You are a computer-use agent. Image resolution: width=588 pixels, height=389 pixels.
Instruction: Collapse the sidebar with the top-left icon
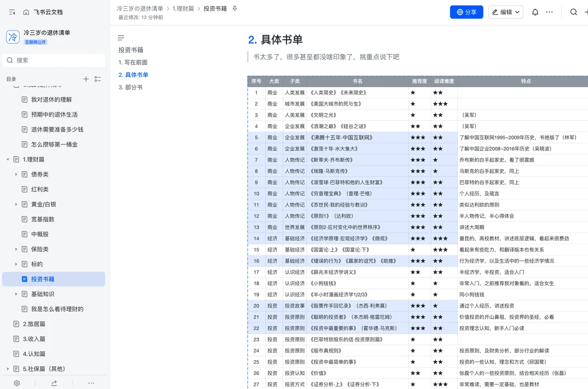[x=12, y=12]
